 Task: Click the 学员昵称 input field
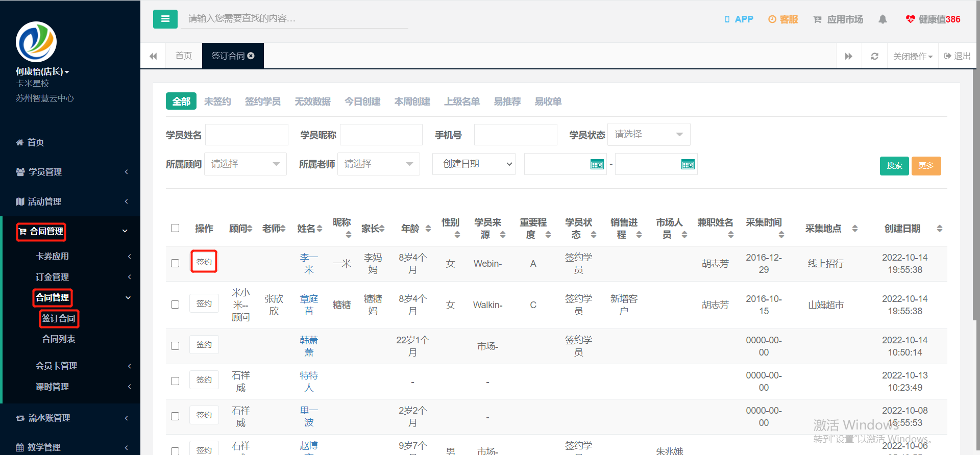[381, 135]
